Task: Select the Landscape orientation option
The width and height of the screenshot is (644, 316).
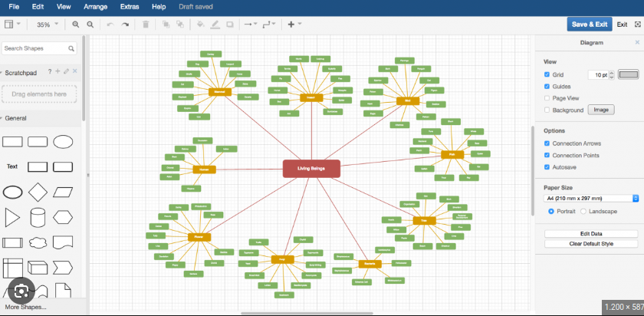Action: (584, 211)
